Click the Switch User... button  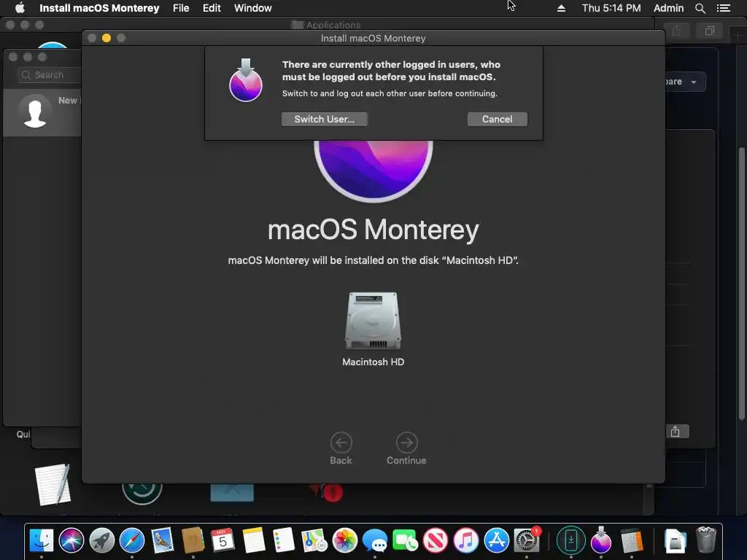[324, 119]
